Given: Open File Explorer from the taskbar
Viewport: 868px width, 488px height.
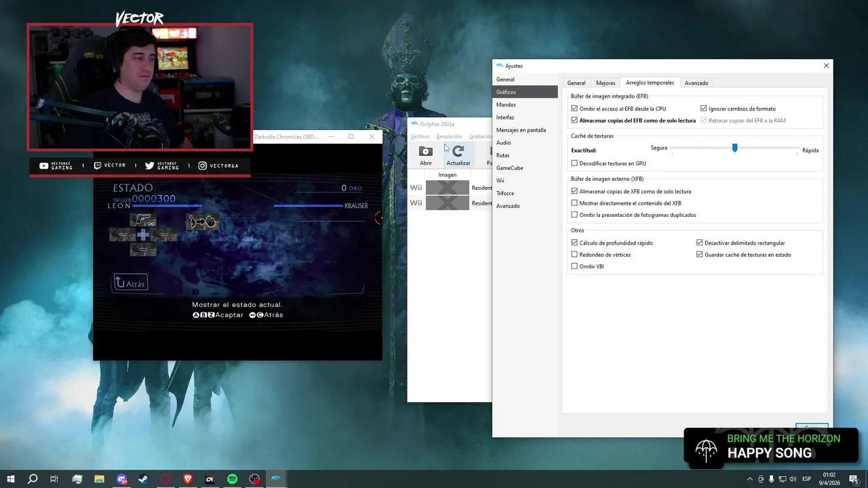Looking at the screenshot, I should (x=99, y=479).
